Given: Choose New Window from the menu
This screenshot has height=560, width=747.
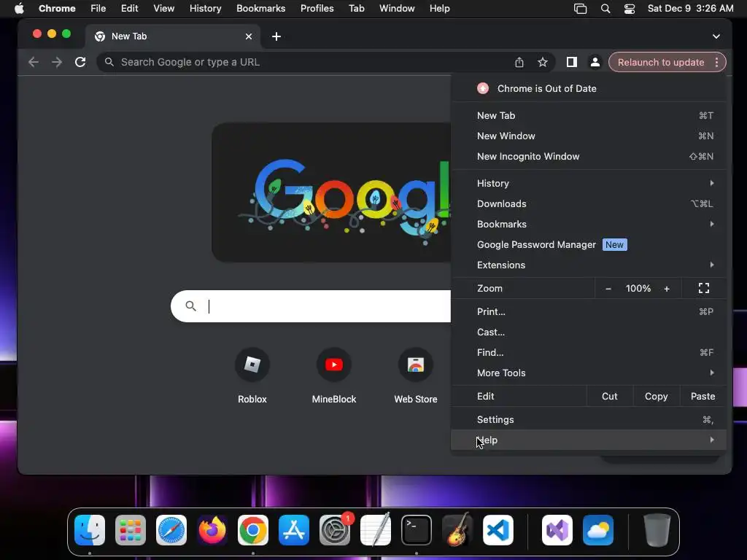Looking at the screenshot, I should [x=589, y=136].
